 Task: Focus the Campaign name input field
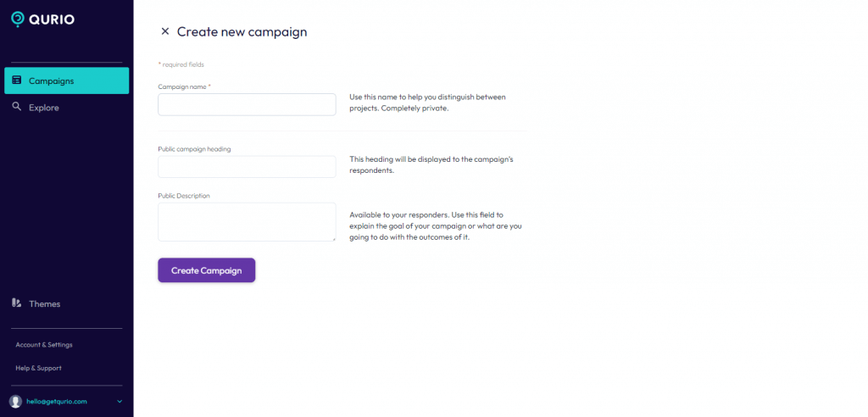pyautogui.click(x=247, y=104)
